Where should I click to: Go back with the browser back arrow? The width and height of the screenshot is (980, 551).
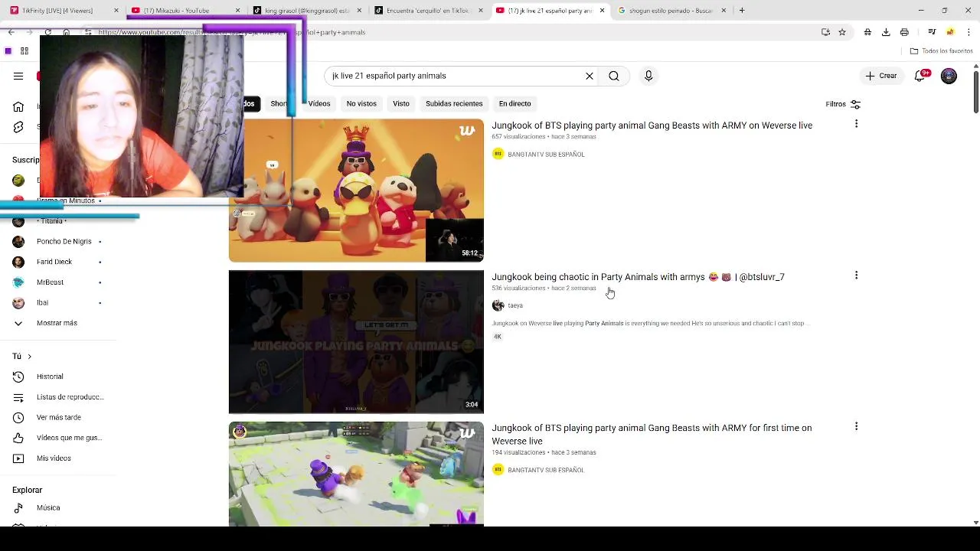click(11, 32)
